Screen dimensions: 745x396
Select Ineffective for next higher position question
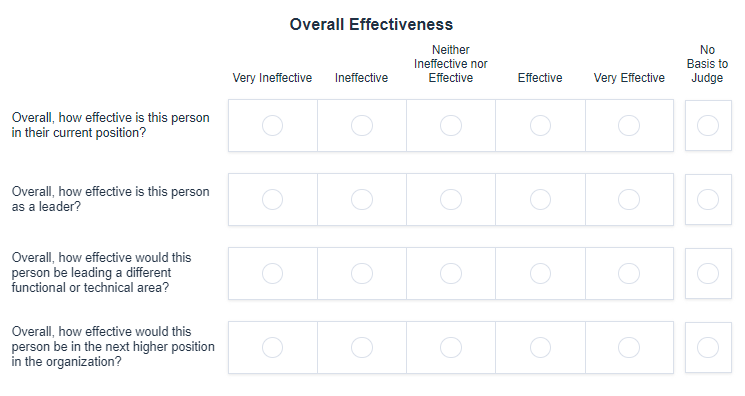[362, 348]
